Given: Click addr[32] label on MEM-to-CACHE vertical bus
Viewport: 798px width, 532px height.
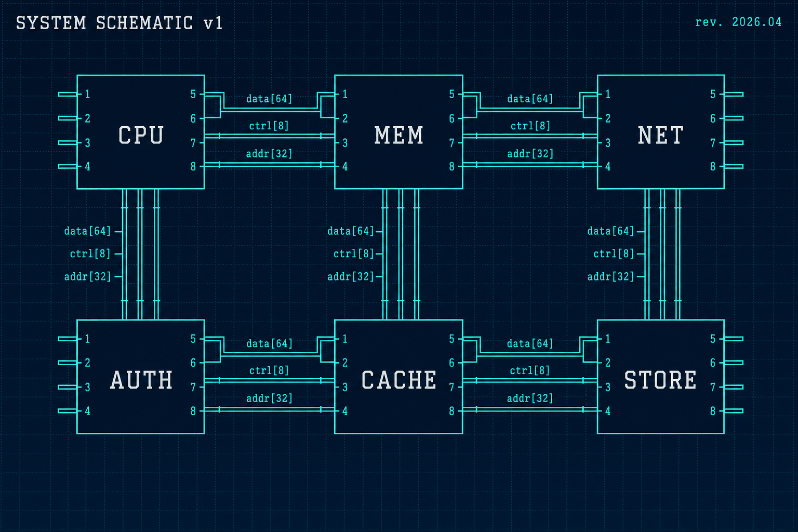Looking at the screenshot, I should 351,276.
